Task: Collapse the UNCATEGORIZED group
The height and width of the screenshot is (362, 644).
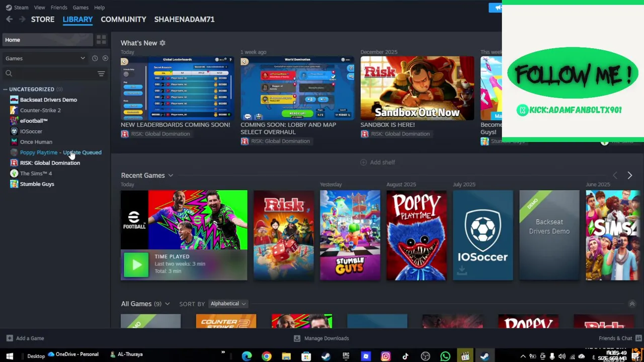Action: tap(5, 89)
